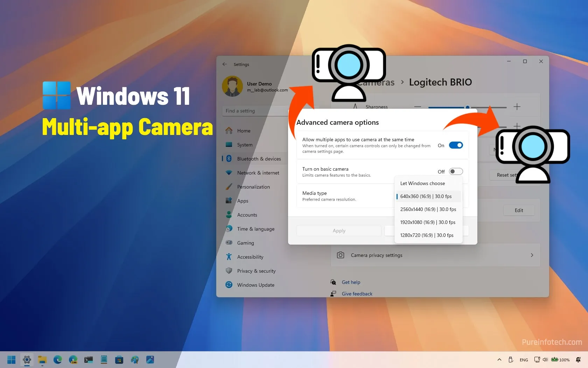Click the Windows Update sync icon
The height and width of the screenshot is (368, 588).
point(229,285)
